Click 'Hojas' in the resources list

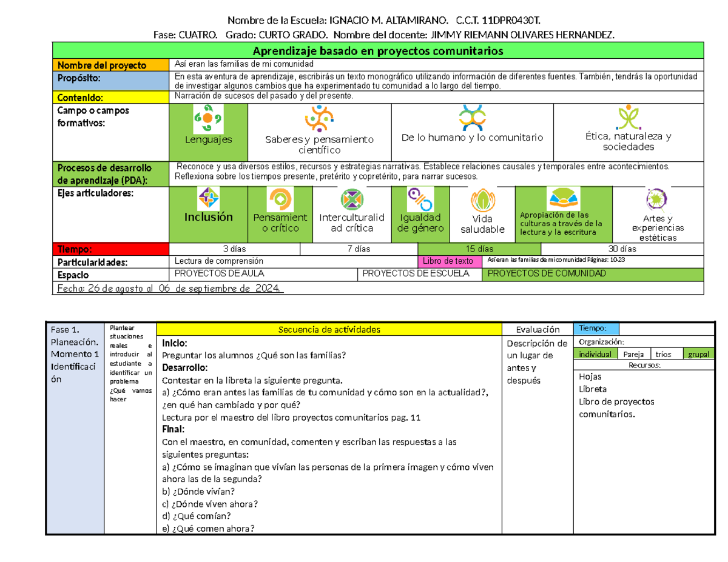pos(591,377)
